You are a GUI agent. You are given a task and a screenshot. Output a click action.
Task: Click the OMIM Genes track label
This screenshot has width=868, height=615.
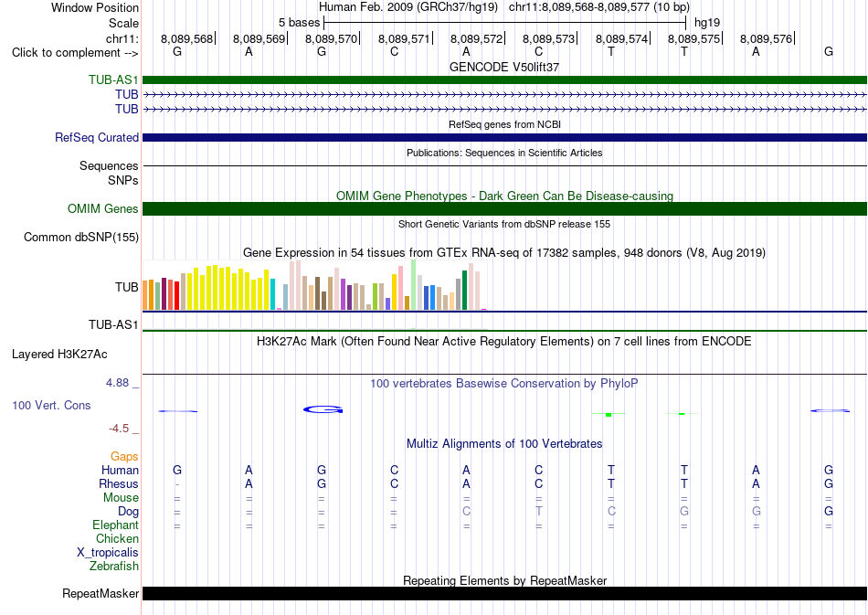coord(102,208)
